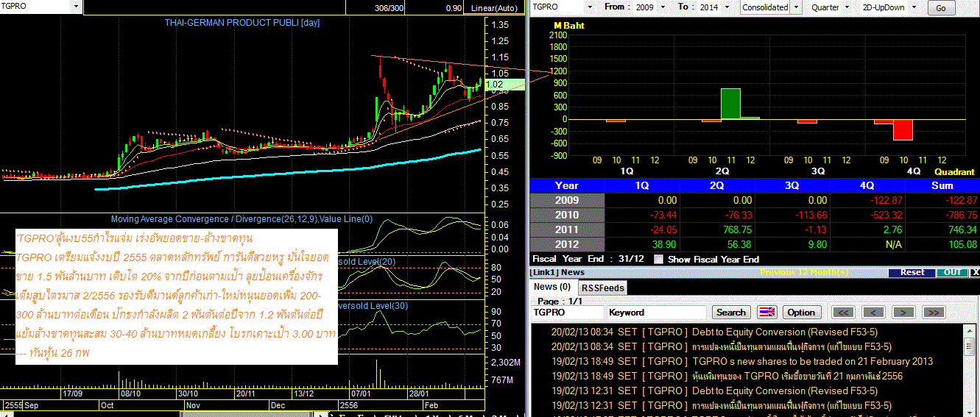The width and height of the screenshot is (980, 417).
Task: Select the 2012 year row
Action: 567,244
